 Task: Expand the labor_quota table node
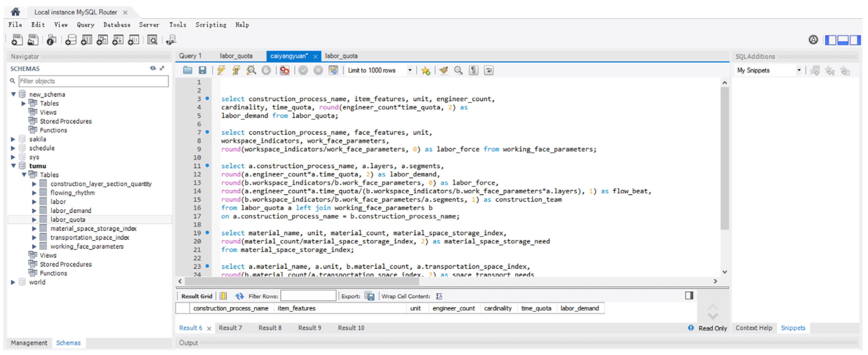[34, 220]
